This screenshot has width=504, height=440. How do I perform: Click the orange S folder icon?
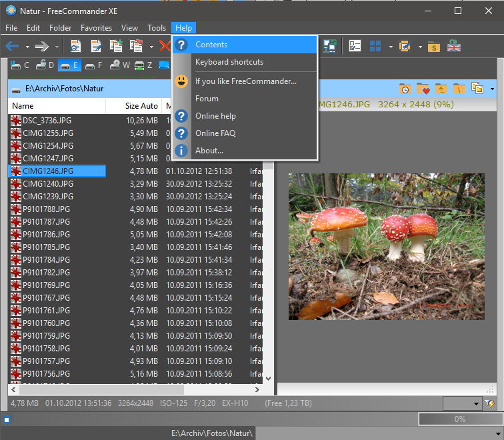(434, 47)
